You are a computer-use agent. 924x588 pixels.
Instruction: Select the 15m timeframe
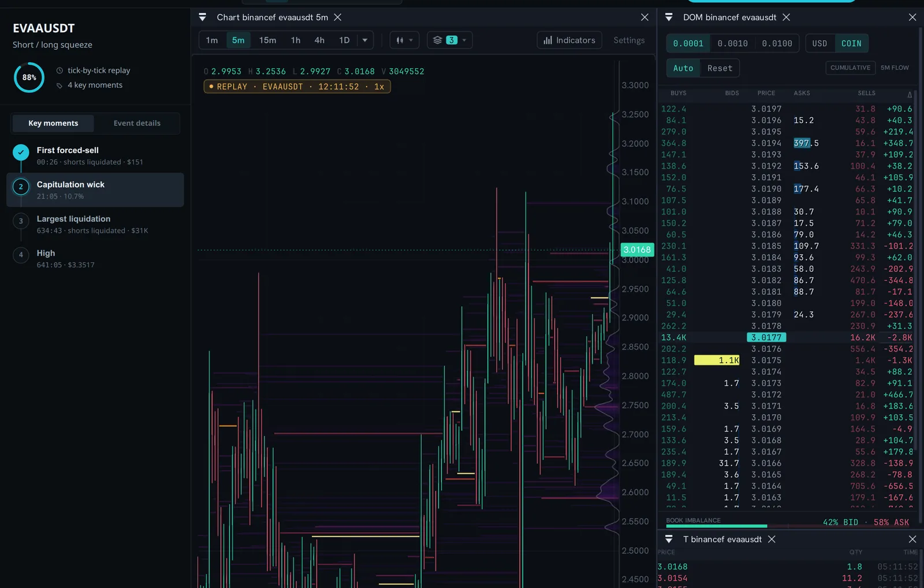[267, 40]
